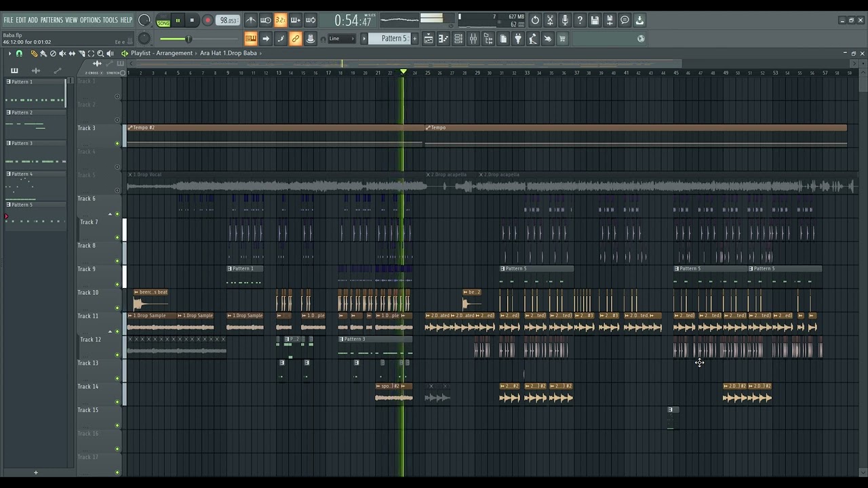Select the Mute tool in playlist
The height and width of the screenshot is (488, 868).
click(x=62, y=53)
